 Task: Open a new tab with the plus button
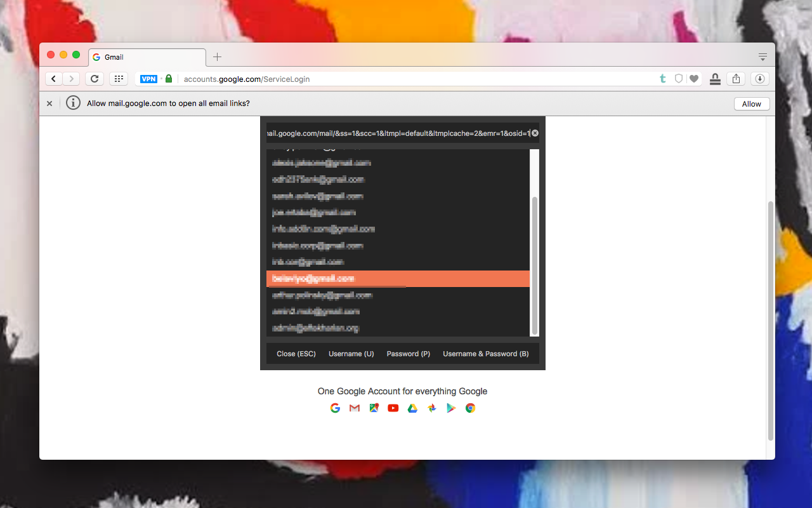click(x=218, y=57)
